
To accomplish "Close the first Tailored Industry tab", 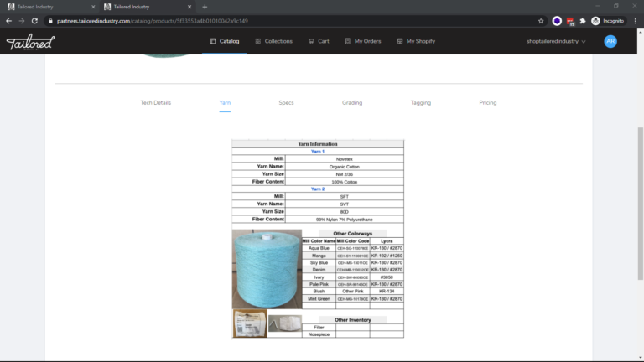I will (x=93, y=7).
